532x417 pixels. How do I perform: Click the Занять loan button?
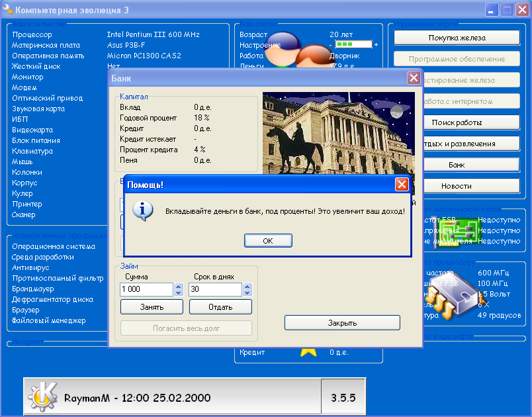point(152,307)
